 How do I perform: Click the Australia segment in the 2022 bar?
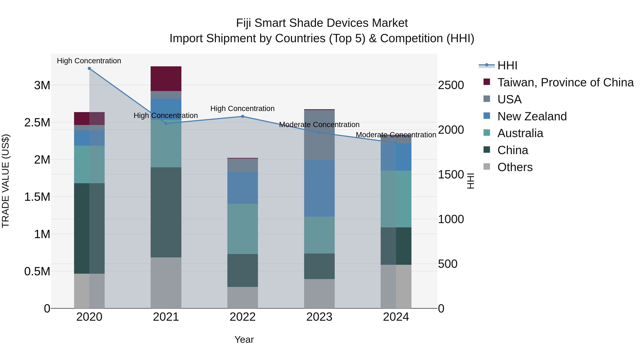[243, 229]
